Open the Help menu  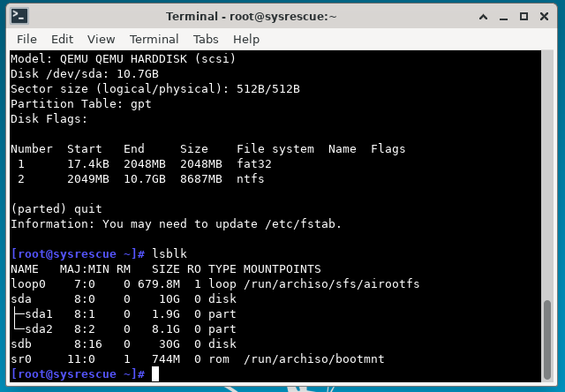click(246, 39)
